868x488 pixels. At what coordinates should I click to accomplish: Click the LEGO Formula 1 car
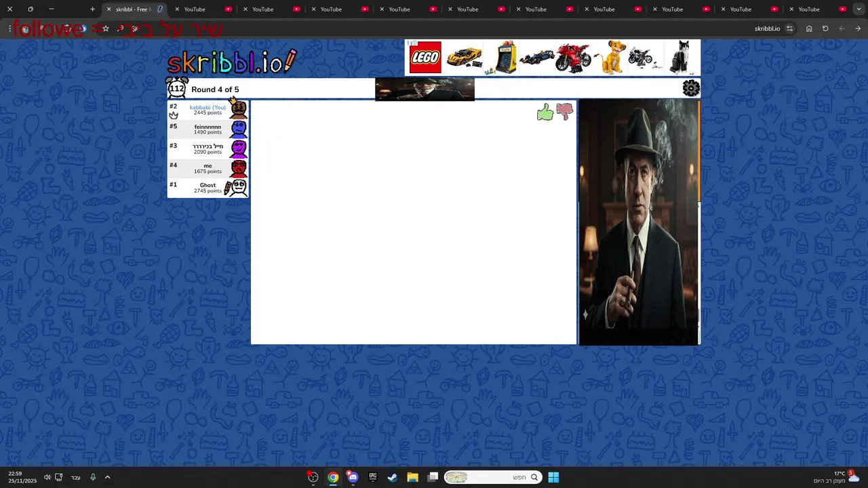coord(536,58)
